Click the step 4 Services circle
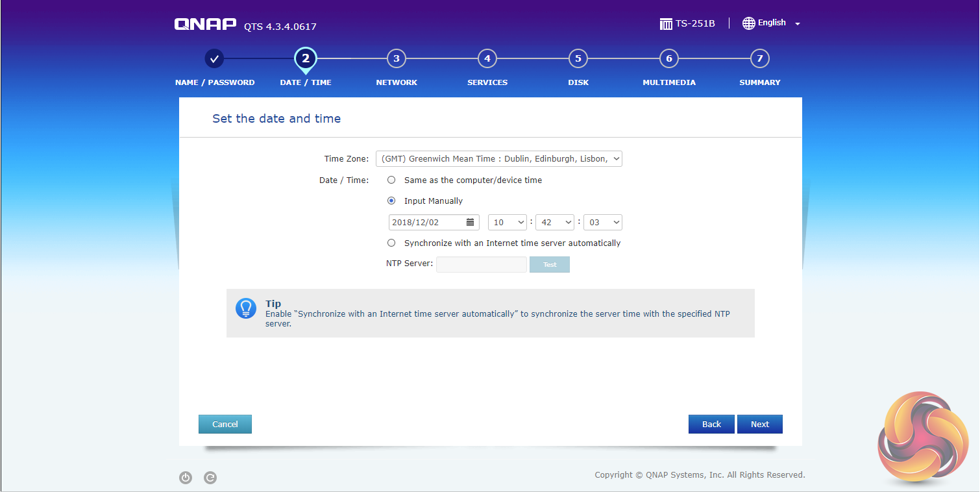980x492 pixels. [487, 59]
